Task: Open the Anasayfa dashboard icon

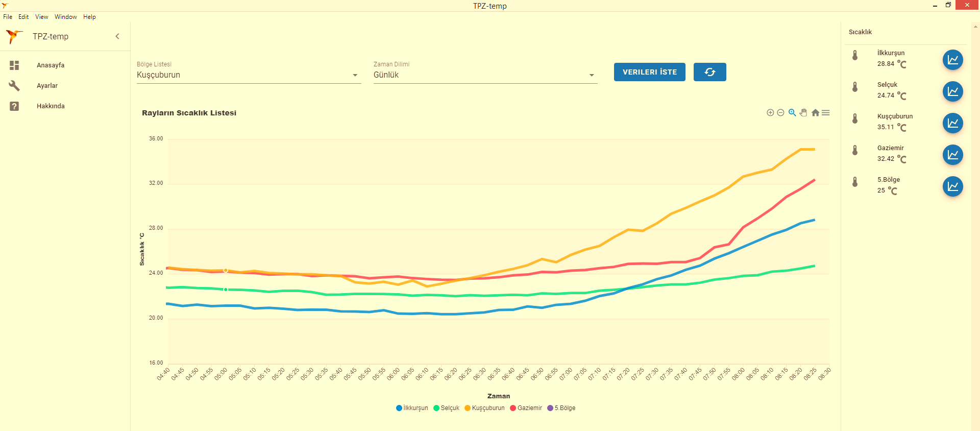Action: tap(14, 65)
